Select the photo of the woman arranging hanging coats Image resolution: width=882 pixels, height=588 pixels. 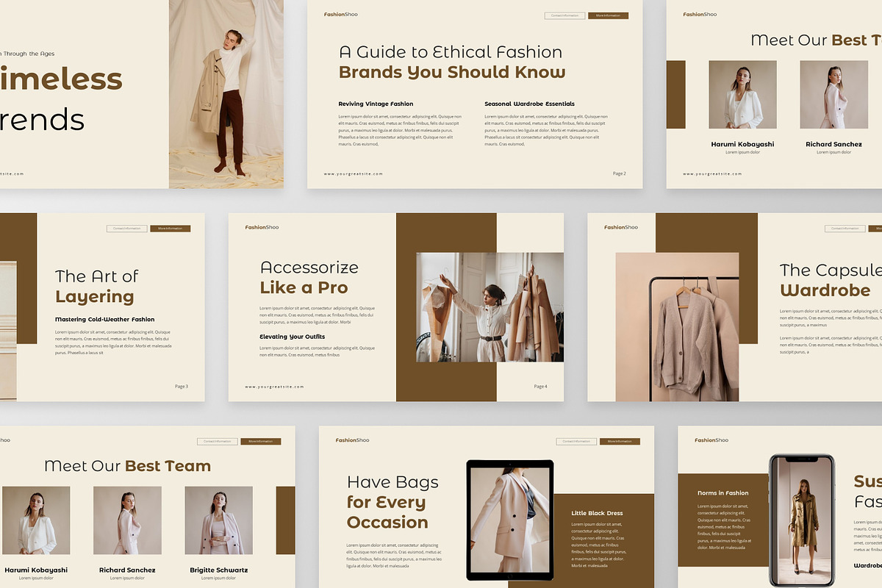490,307
